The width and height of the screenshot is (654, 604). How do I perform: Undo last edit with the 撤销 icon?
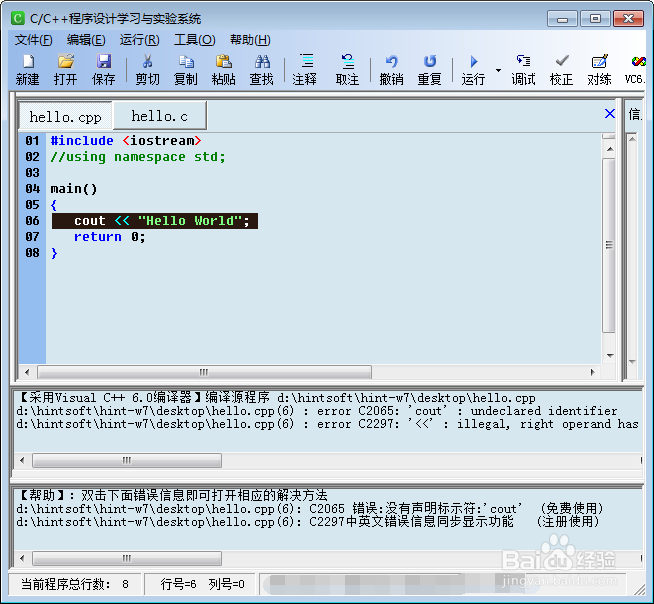(x=391, y=70)
